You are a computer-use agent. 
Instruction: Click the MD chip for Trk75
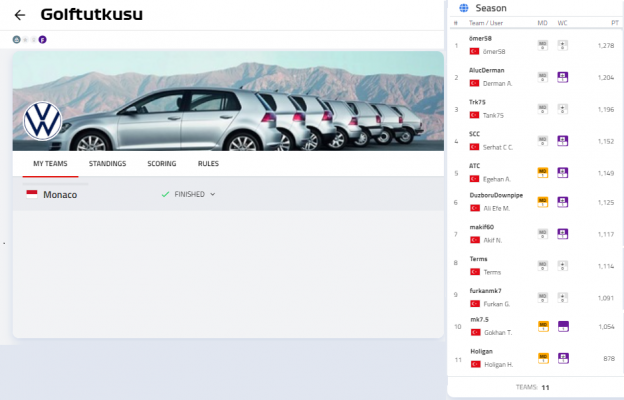(x=542, y=109)
